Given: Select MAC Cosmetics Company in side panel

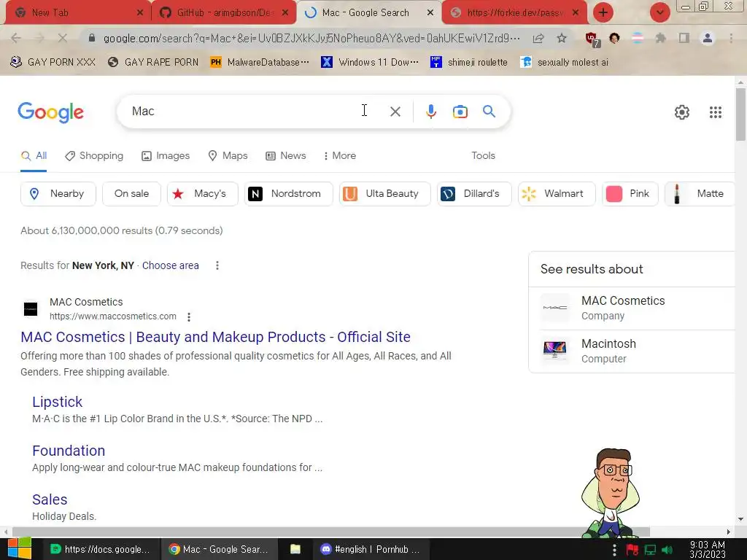Looking at the screenshot, I should tap(632, 308).
